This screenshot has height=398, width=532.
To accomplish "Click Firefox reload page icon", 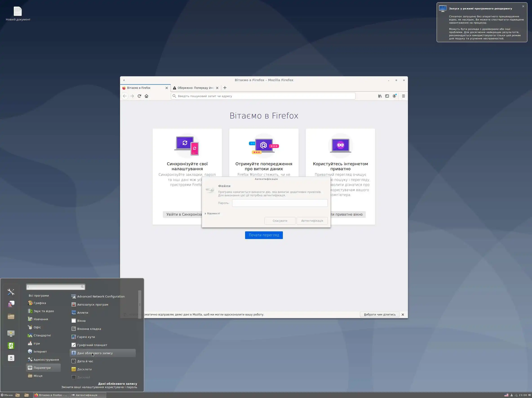I will 139,96.
